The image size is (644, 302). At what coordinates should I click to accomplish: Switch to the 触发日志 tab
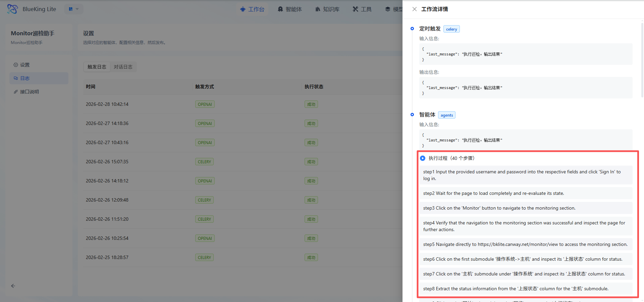pyautogui.click(x=97, y=67)
